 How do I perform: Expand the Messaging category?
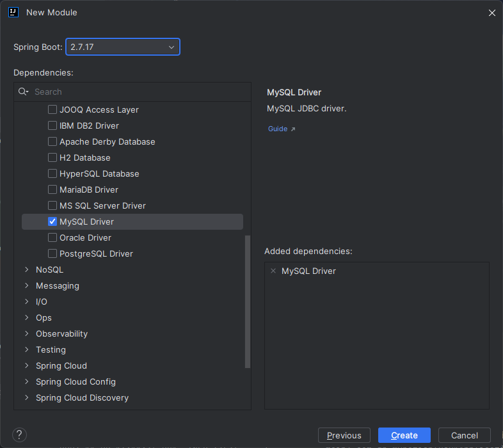pyautogui.click(x=27, y=285)
